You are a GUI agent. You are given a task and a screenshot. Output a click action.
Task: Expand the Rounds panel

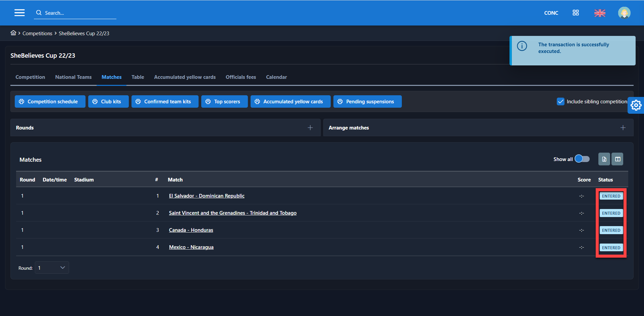pos(310,128)
